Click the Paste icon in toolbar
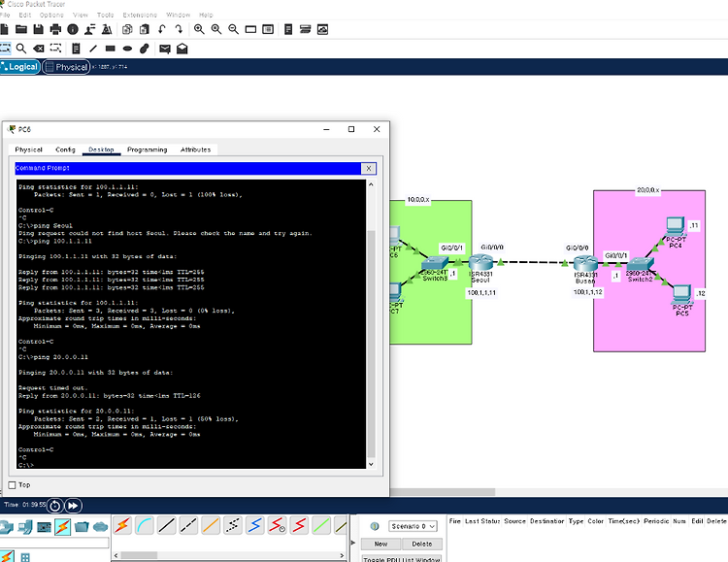 pyautogui.click(x=145, y=29)
